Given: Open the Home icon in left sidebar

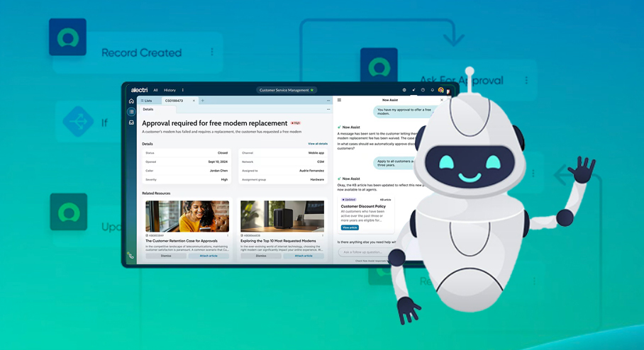Looking at the screenshot, I should pos(131,101).
